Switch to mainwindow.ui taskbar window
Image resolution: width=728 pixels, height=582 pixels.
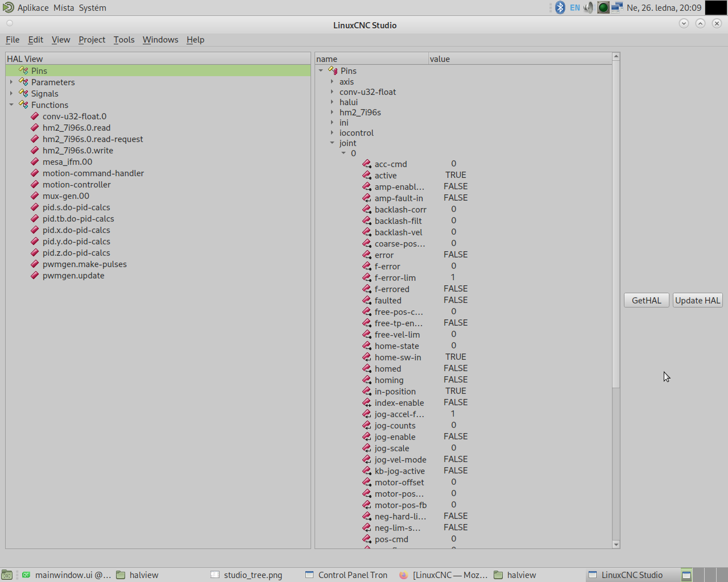(x=67, y=575)
